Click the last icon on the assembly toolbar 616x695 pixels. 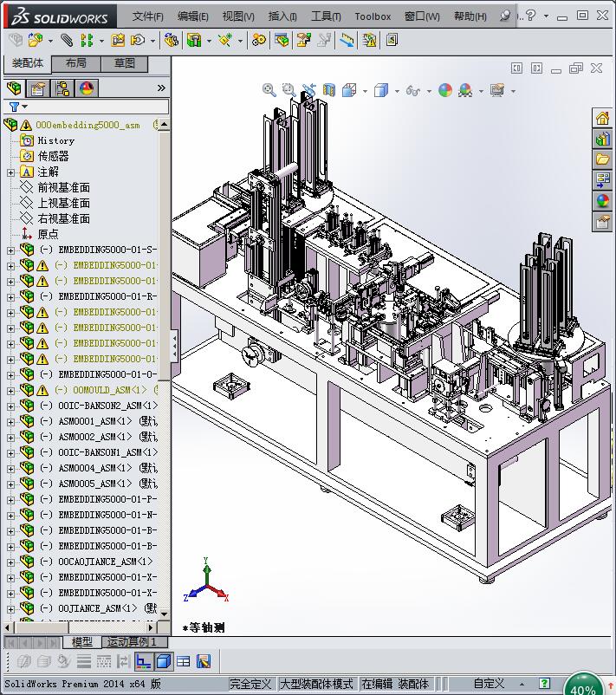(x=392, y=41)
